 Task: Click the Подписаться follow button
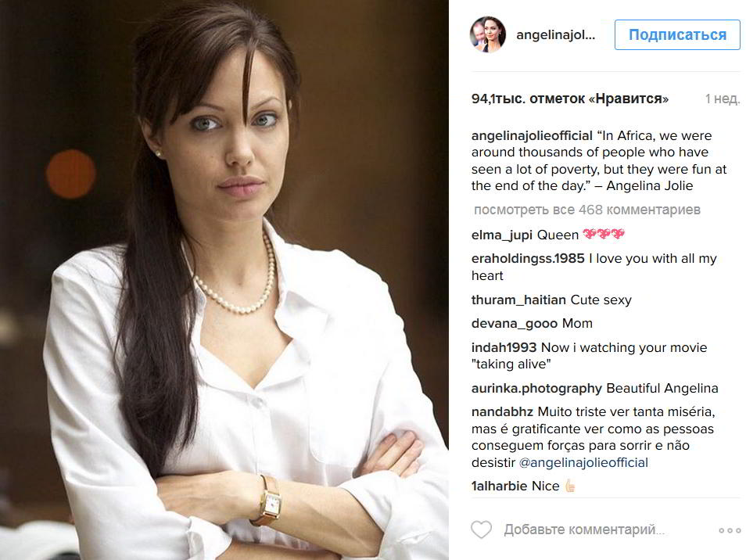click(x=677, y=34)
